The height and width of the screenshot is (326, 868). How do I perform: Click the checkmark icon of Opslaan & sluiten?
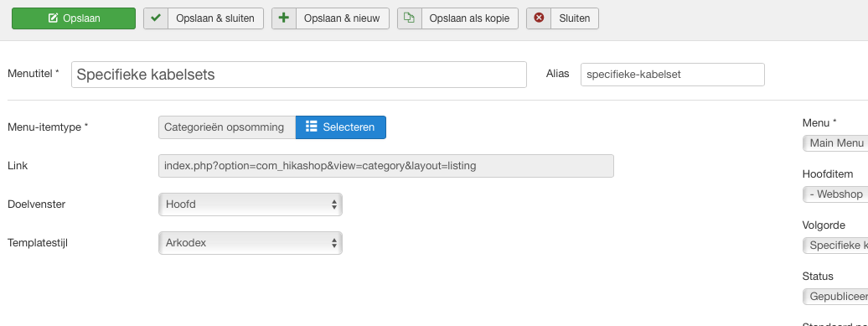156,18
